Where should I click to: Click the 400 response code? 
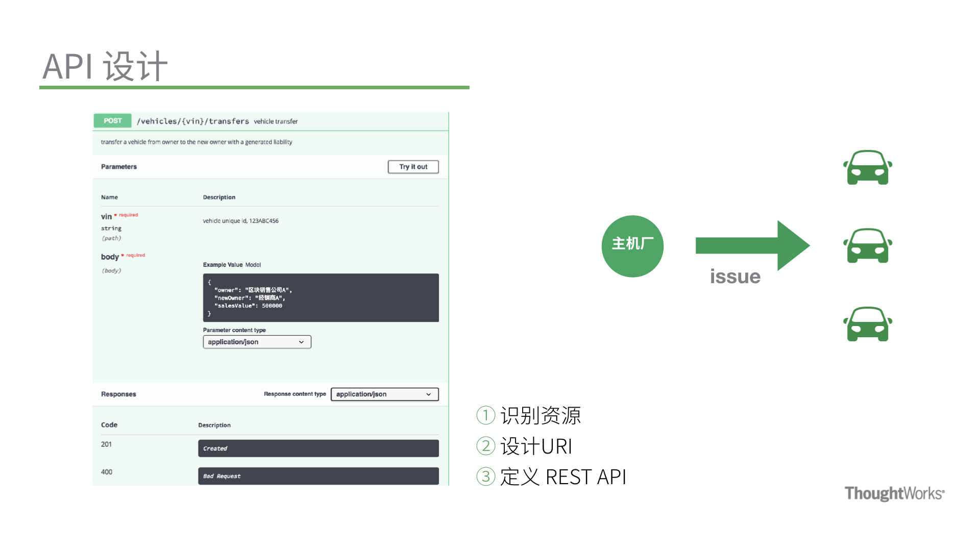pos(106,472)
